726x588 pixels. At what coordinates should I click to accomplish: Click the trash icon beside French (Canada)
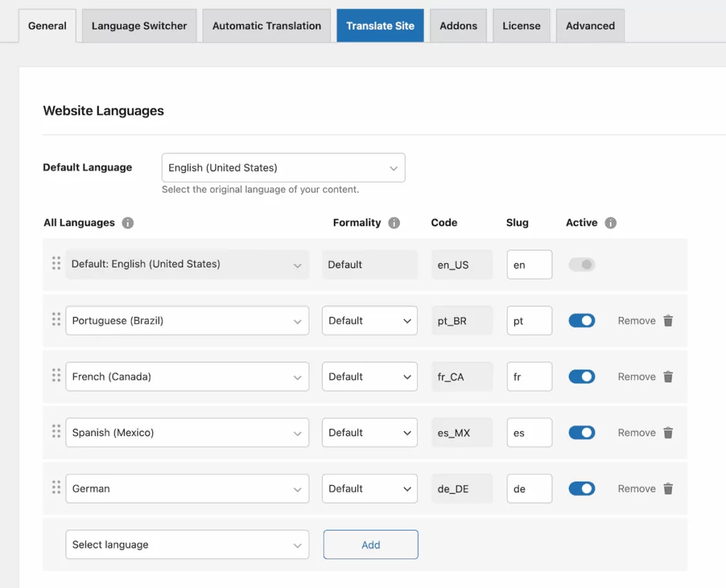pos(668,377)
